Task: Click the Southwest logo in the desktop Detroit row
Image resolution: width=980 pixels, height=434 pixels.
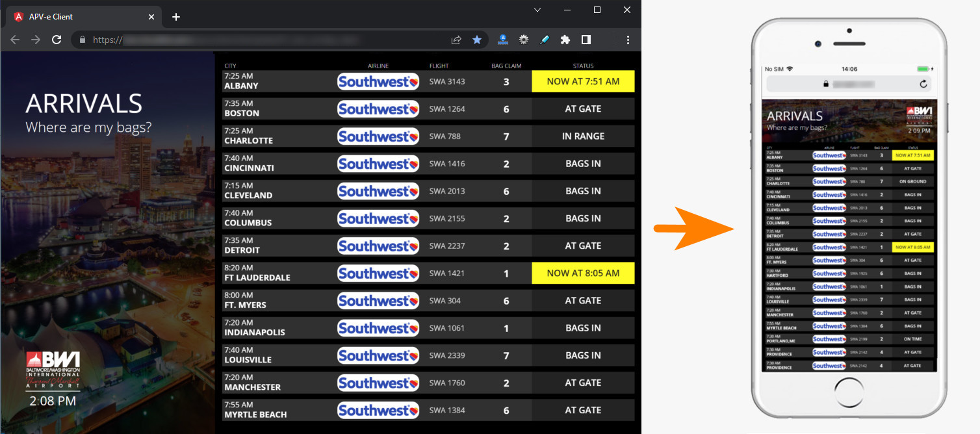Action: click(x=378, y=246)
